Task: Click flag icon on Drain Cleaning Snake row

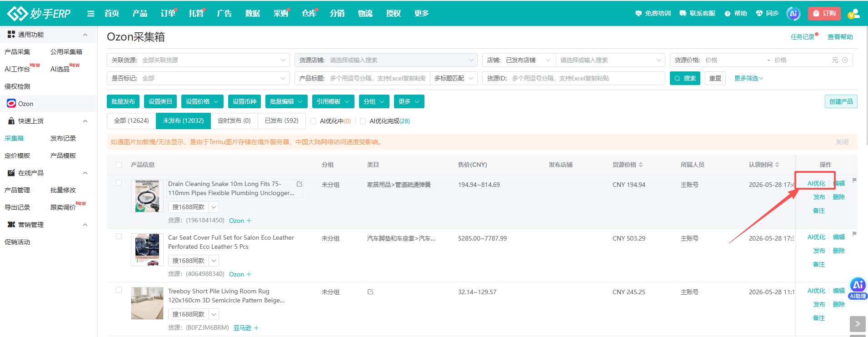Action: pyautogui.click(x=854, y=180)
